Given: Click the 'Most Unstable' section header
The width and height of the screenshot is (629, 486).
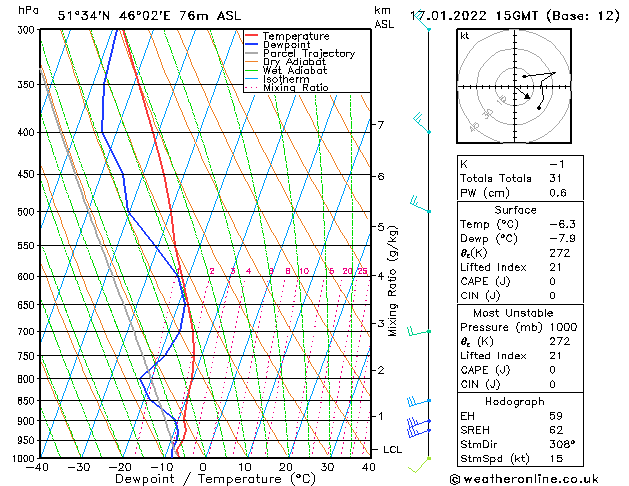Looking at the screenshot, I should (513, 313).
